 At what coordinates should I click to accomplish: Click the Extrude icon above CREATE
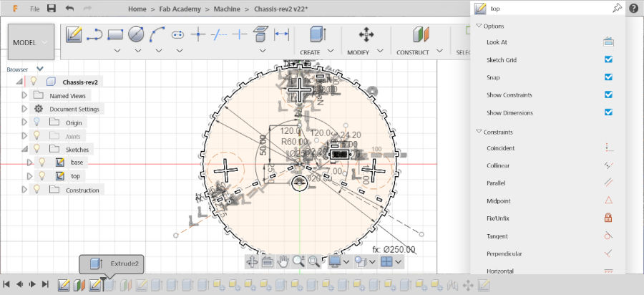click(318, 34)
